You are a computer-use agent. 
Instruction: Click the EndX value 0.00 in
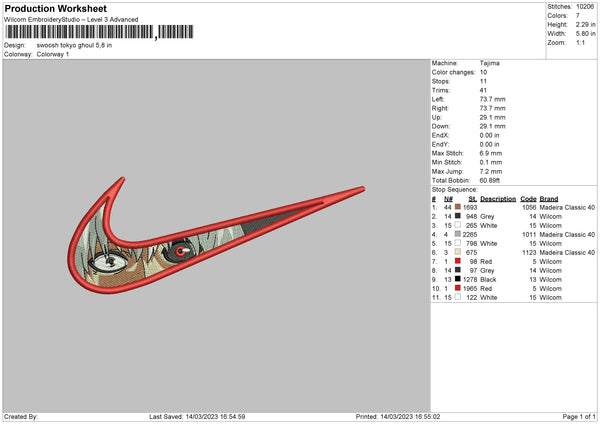489,135
